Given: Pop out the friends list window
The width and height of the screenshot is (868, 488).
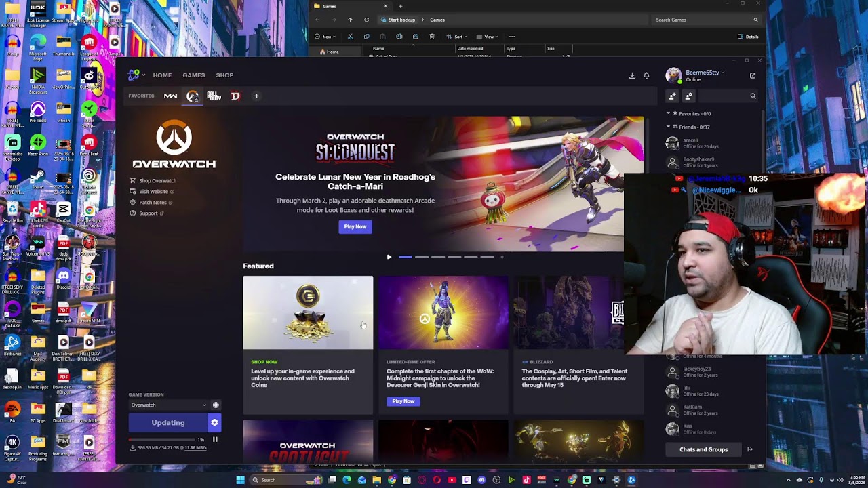Looking at the screenshot, I should point(753,75).
